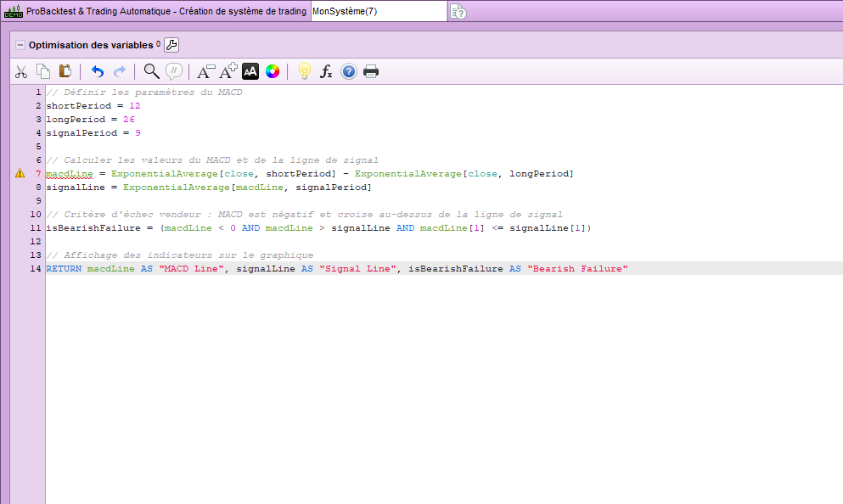Open the search magnifier tool
This screenshot has height=504, width=843.
click(152, 71)
